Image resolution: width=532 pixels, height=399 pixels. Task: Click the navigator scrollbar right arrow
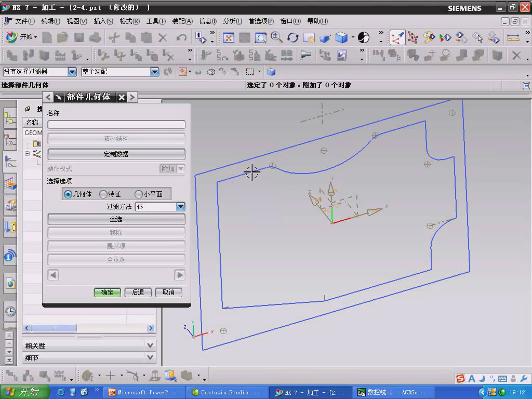pos(151,328)
